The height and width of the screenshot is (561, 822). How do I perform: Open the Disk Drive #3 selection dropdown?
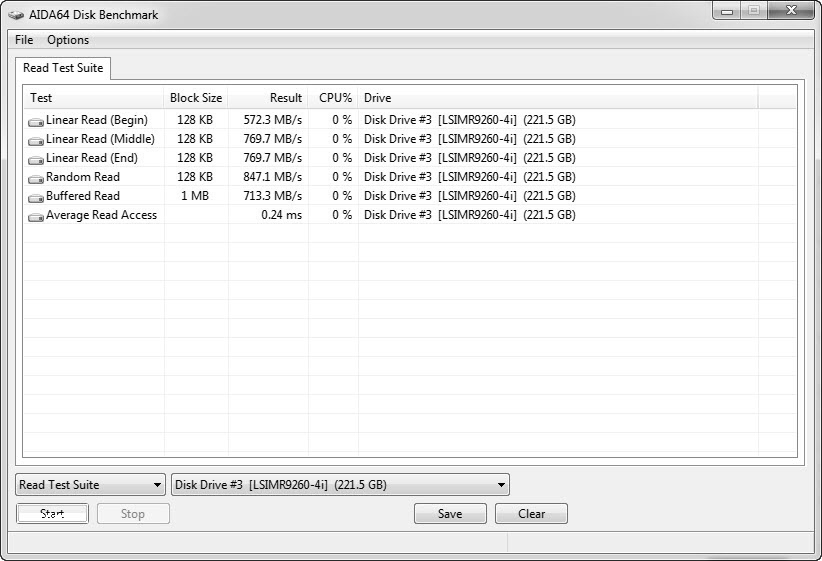pos(340,484)
